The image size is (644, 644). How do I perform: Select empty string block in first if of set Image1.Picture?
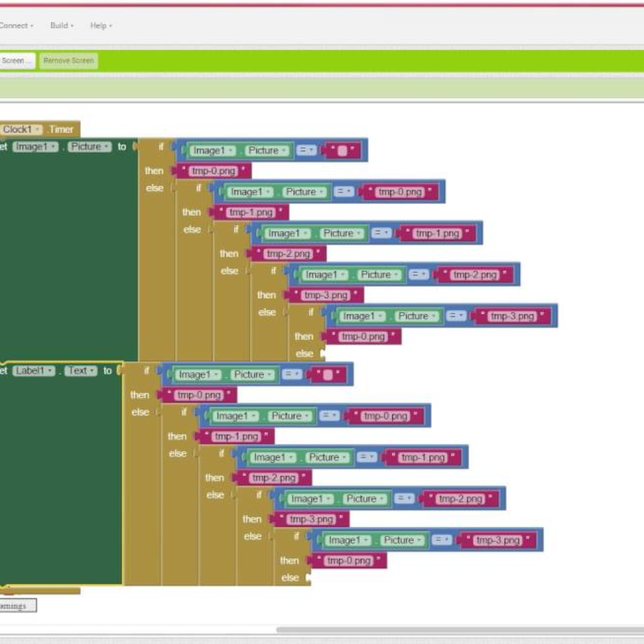click(x=343, y=151)
